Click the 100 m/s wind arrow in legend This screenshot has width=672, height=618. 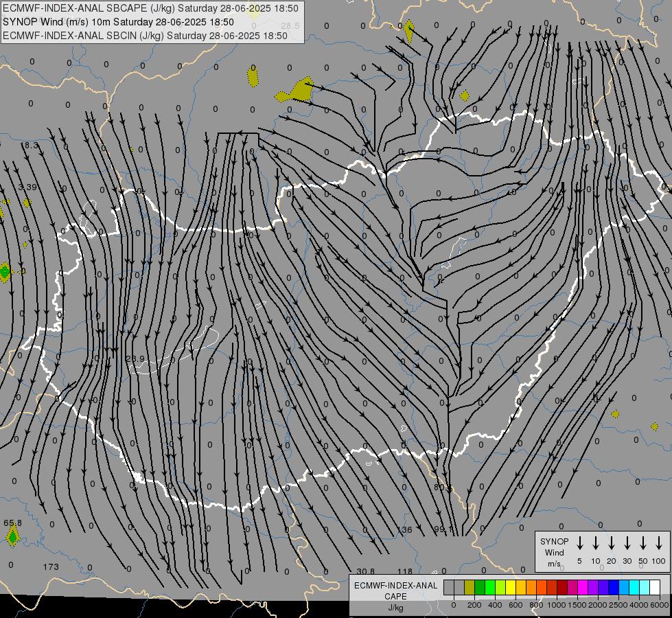click(x=659, y=543)
